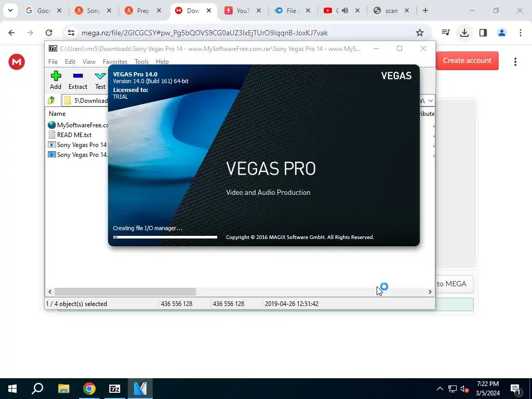Switch to the scan tab
Screen dimensions: 532x399
391,11
